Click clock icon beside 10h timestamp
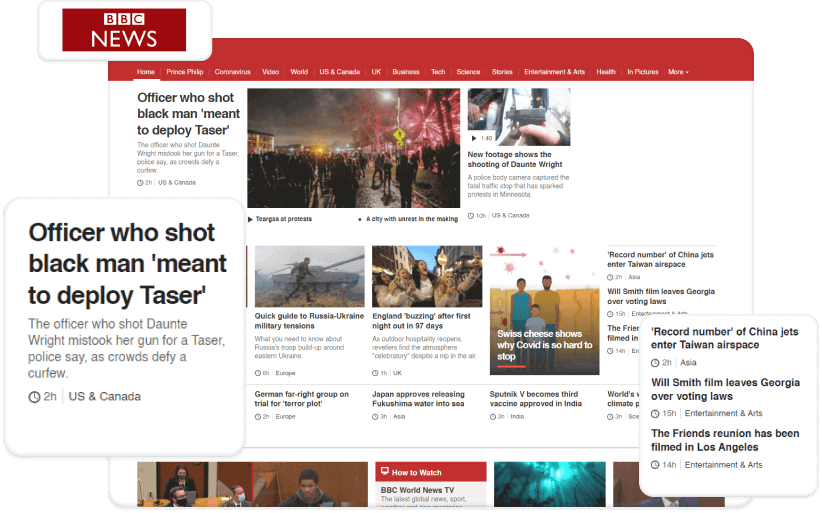Screen dimensions: 822x513 click(x=471, y=216)
